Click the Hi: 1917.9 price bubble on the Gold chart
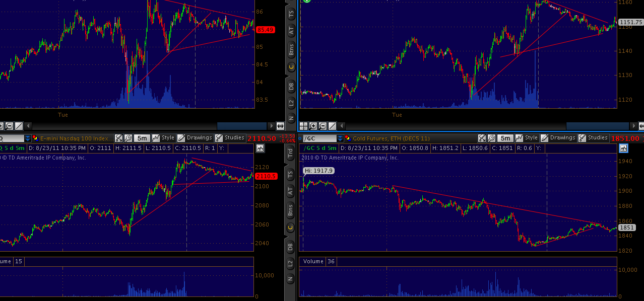This screenshot has height=301, width=644. [318, 171]
